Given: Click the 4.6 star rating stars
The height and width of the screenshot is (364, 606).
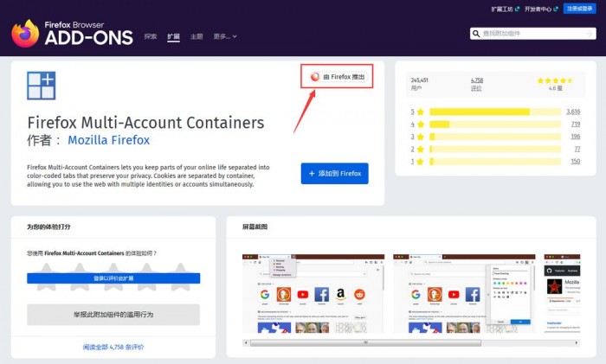Looking at the screenshot, I should click(x=555, y=80).
